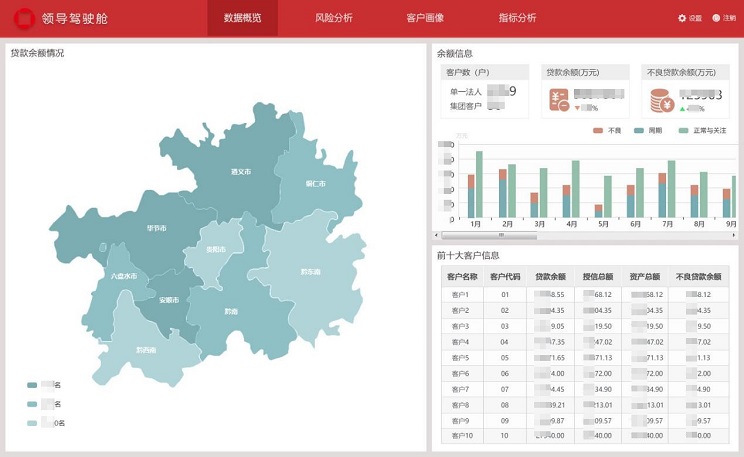Click the 领导驾驶舱 logo icon
The image size is (744, 457).
(23, 18)
